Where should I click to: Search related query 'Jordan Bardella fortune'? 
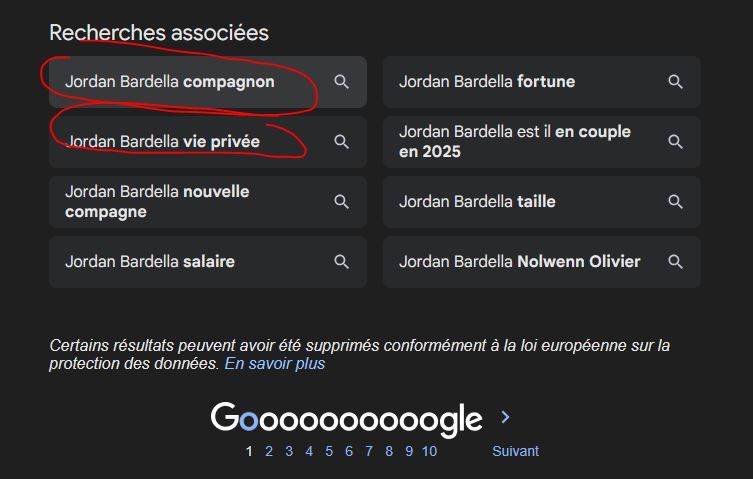click(487, 82)
